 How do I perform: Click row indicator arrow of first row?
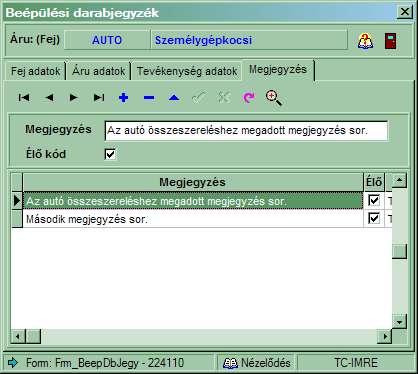tap(17, 201)
